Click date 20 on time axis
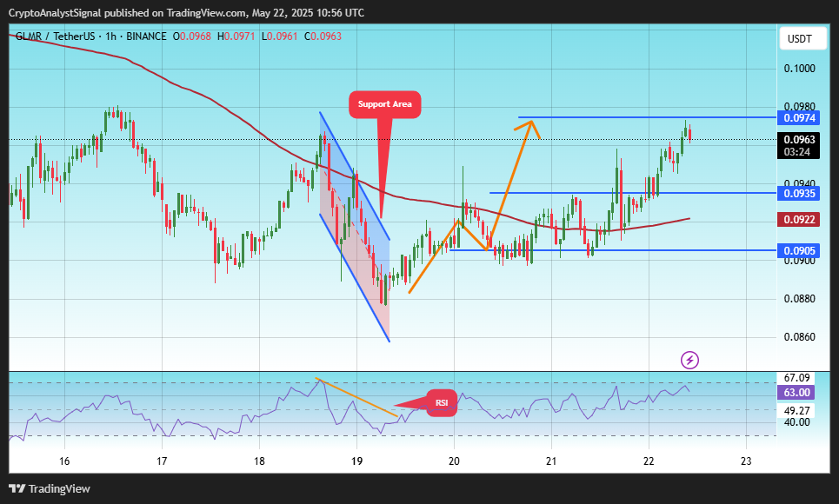Viewport: 839px width, 504px height. pos(454,461)
